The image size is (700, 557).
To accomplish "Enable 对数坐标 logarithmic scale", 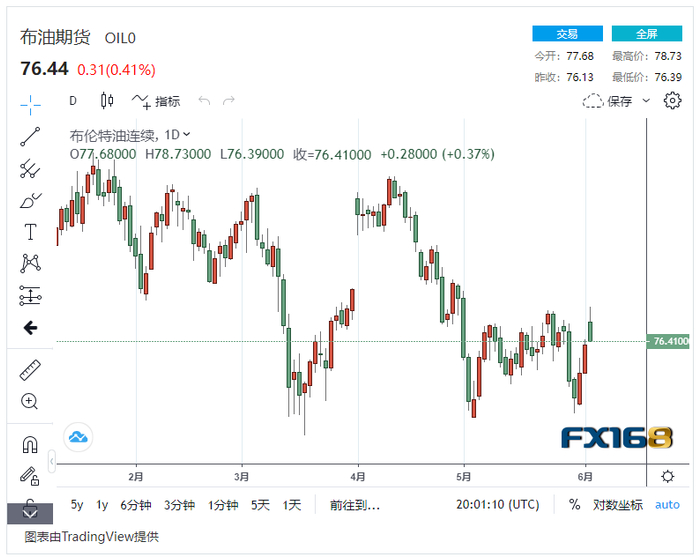I will click(618, 505).
